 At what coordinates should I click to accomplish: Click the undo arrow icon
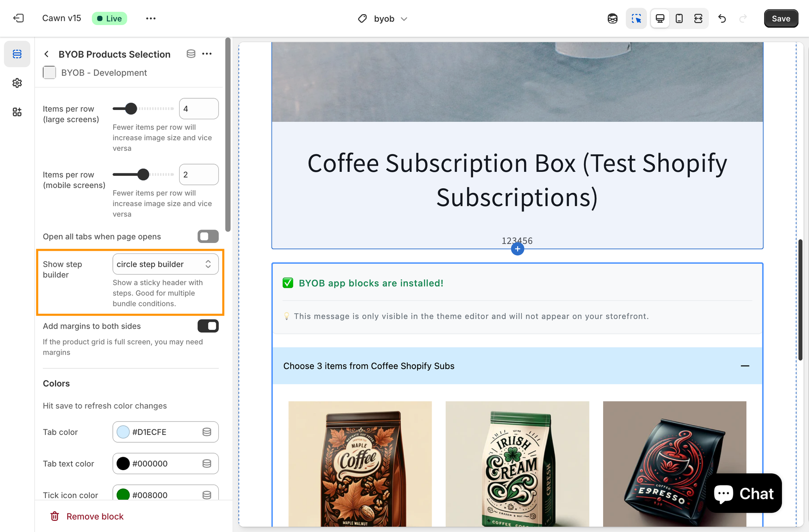[722, 19]
